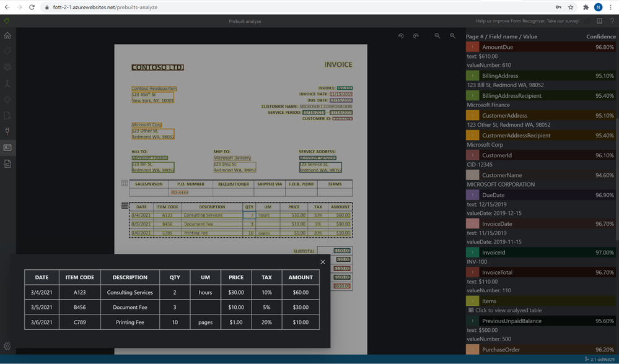Viewport: 619px width, 364px height.
Task: Open the connections plug icon
Action: tap(7, 131)
